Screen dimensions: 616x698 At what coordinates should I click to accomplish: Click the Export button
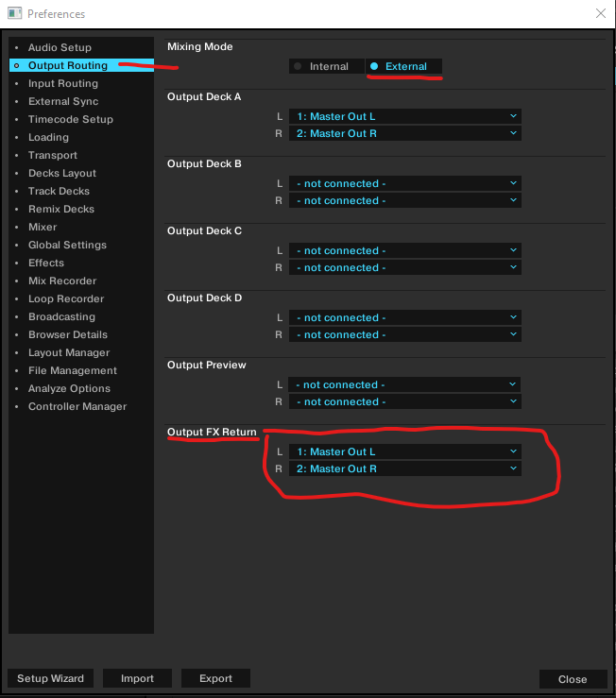pyautogui.click(x=215, y=678)
